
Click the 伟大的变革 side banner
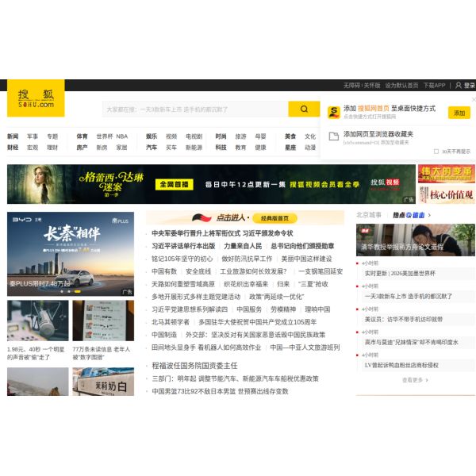click(x=446, y=174)
